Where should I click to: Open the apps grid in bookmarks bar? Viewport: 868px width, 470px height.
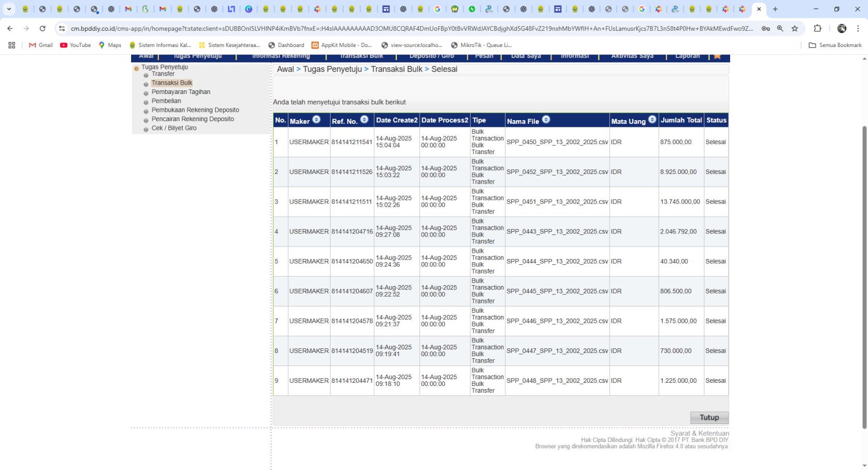[11, 45]
